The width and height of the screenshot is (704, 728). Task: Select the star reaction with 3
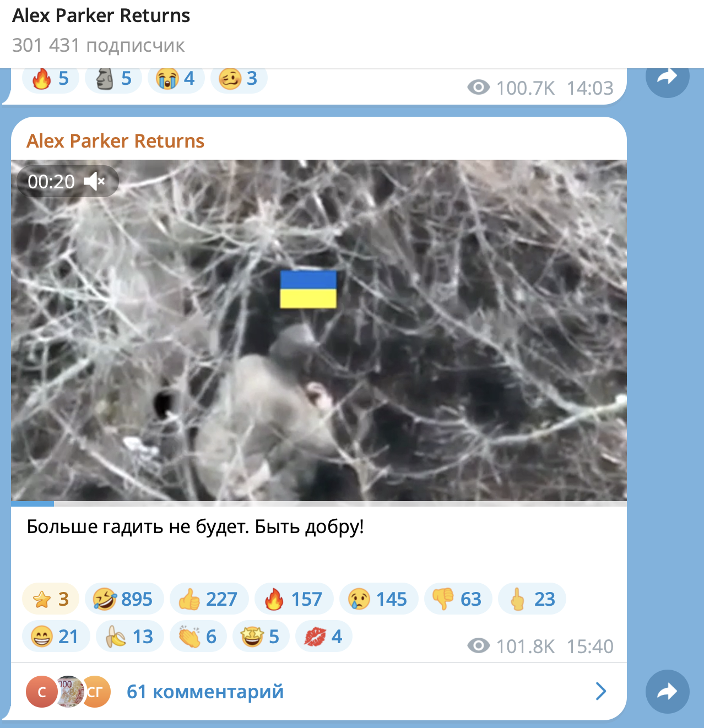50,599
